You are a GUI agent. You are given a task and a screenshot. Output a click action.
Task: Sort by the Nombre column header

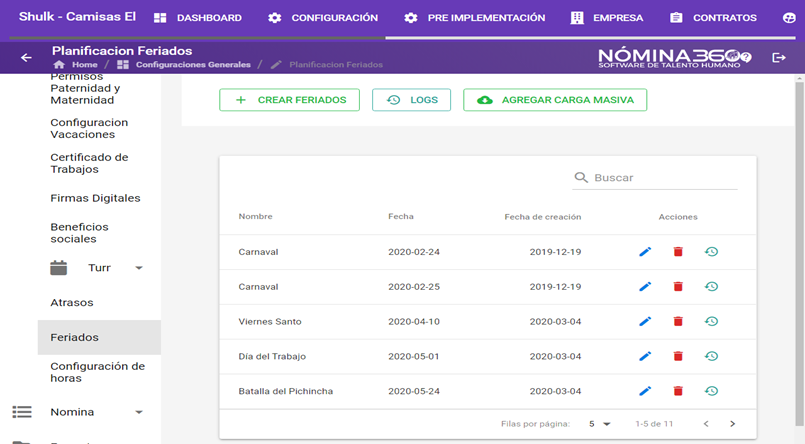[255, 217]
